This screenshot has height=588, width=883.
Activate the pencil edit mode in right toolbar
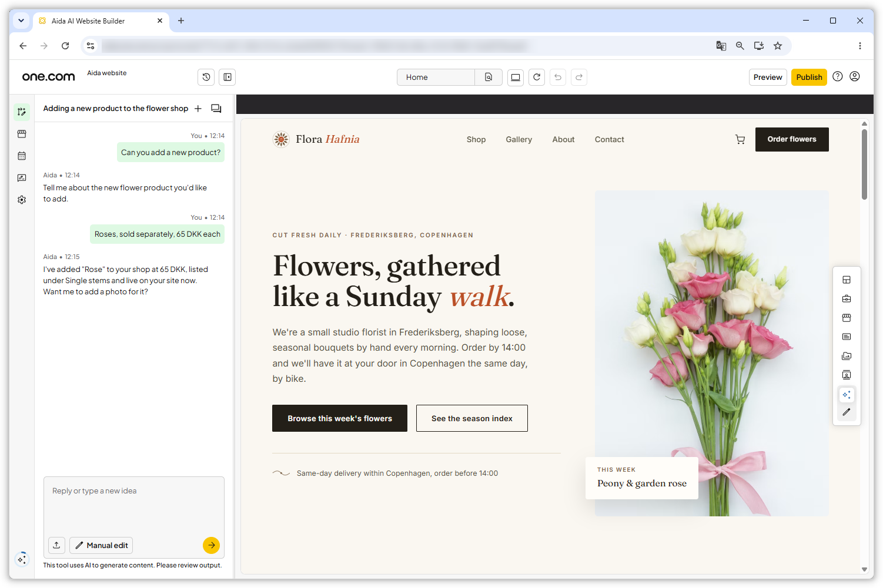pos(847,412)
